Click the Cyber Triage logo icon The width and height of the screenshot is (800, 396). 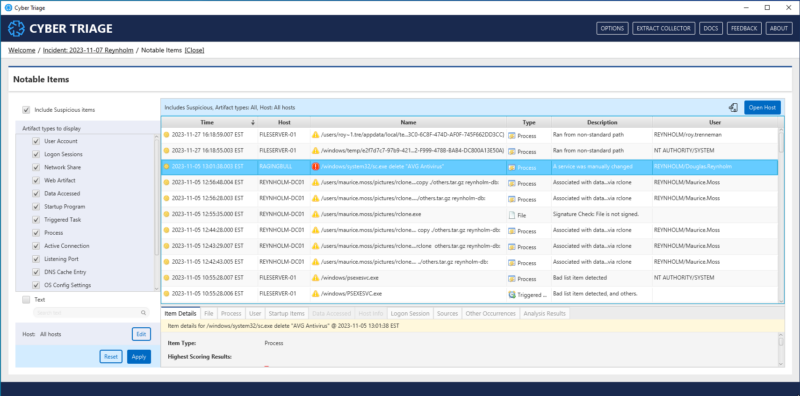click(17, 29)
